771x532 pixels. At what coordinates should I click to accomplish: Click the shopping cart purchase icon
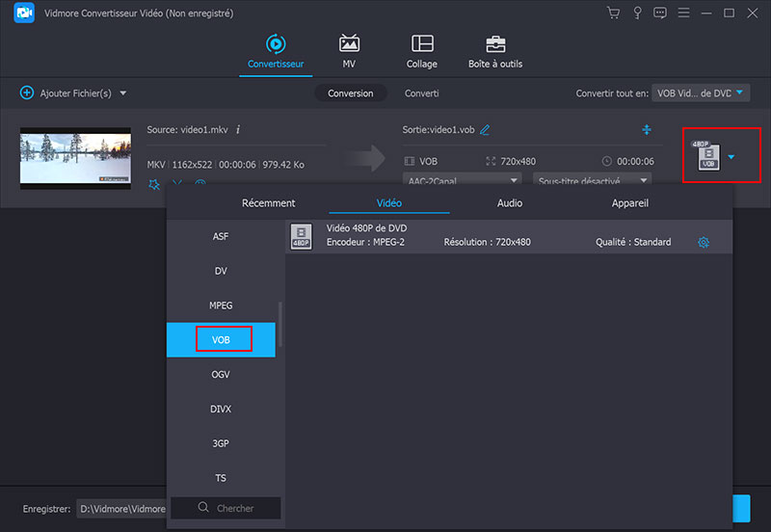tap(613, 13)
